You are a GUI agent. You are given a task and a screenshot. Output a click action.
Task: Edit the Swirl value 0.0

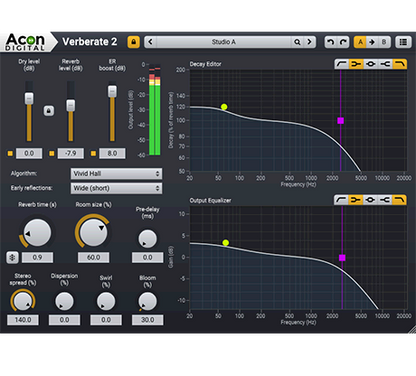coord(106,320)
